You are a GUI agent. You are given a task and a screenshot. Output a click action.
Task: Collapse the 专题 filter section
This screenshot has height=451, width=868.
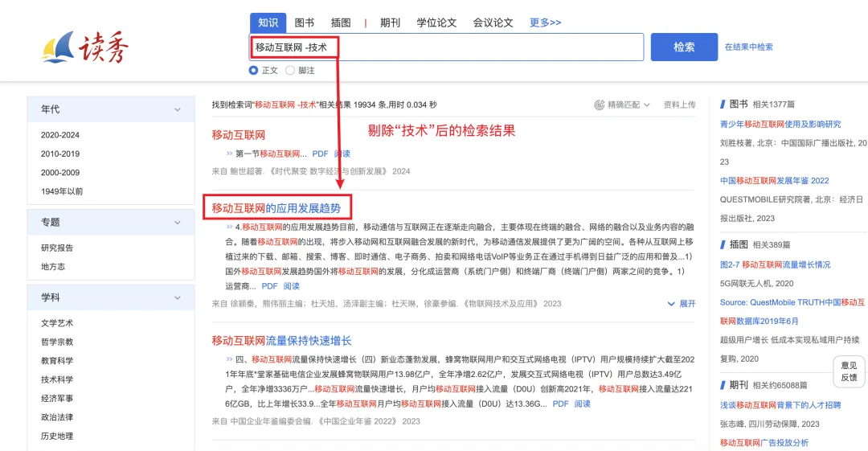point(177,223)
